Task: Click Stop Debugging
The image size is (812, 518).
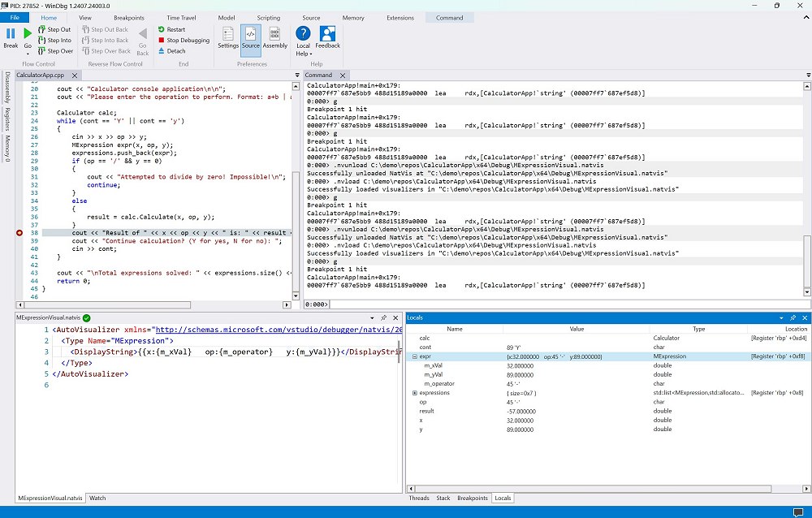Action: click(184, 40)
